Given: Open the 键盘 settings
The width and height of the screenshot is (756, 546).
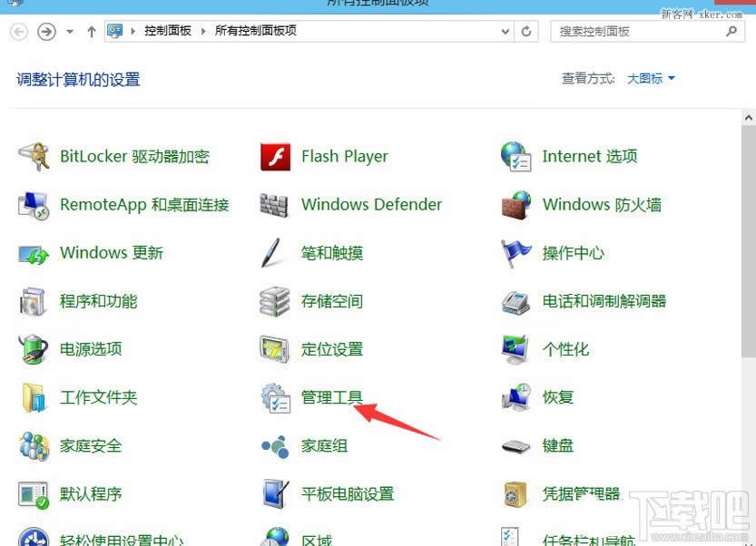Looking at the screenshot, I should [x=556, y=445].
